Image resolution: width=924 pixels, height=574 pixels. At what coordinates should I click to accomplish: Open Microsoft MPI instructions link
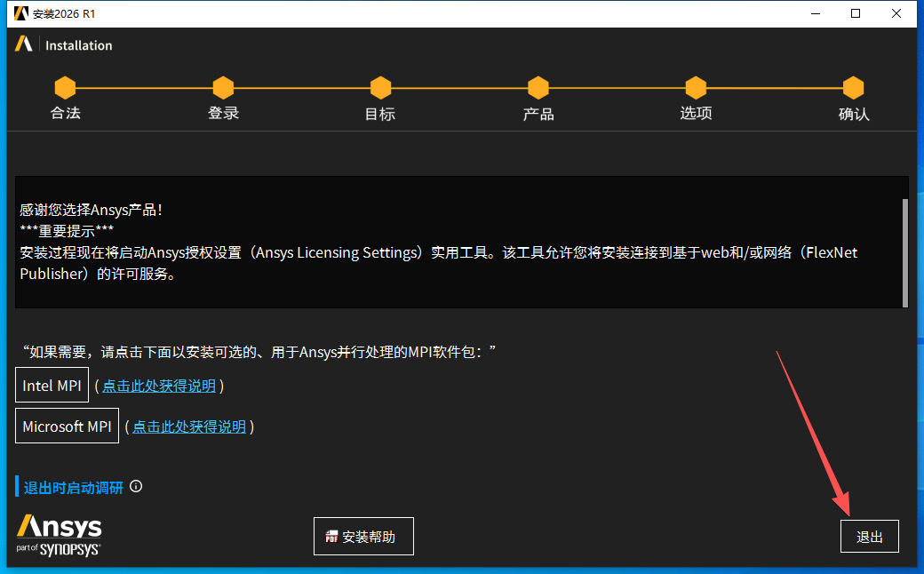(187, 426)
